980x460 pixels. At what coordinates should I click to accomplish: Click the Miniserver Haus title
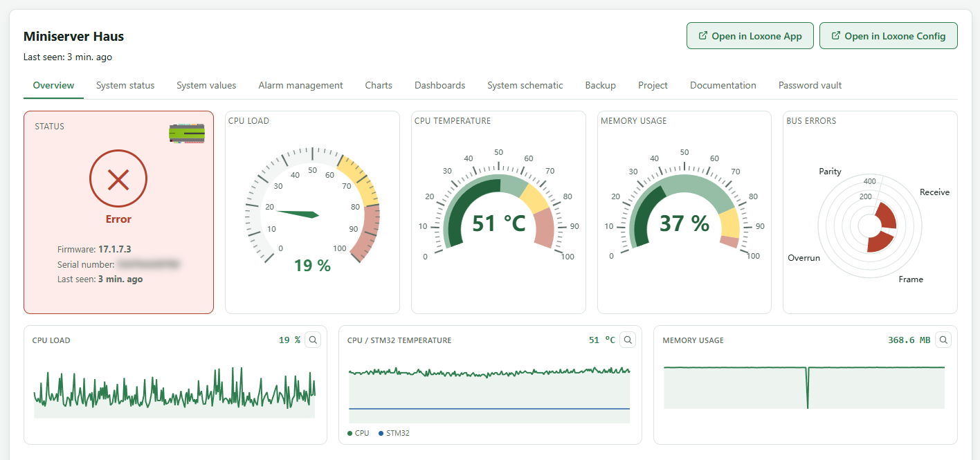point(74,37)
